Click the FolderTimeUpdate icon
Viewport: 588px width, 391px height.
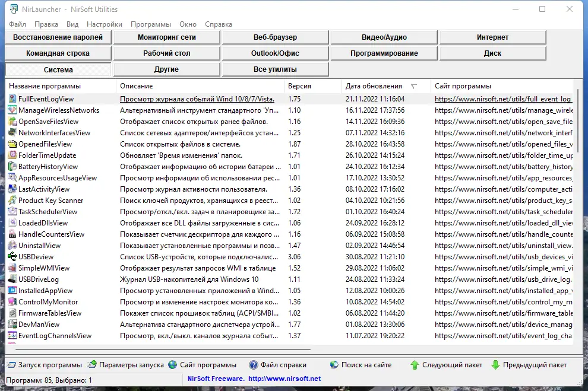point(12,155)
